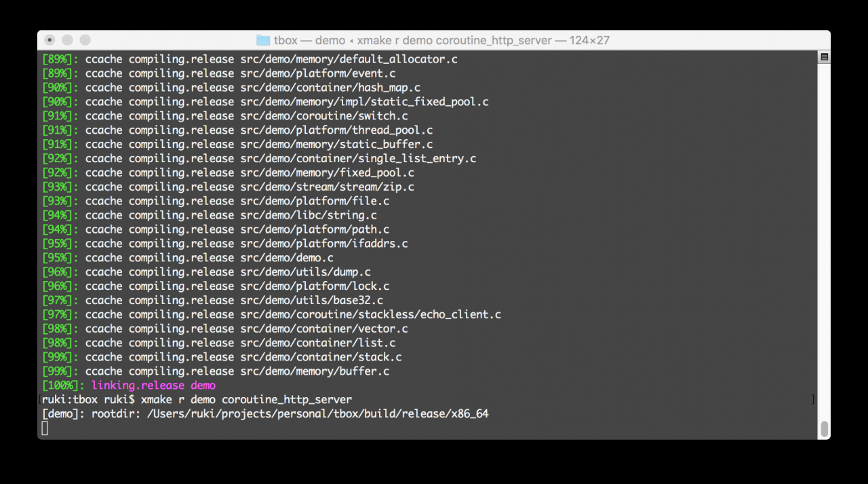Click the line with container/stack.c

pos(222,357)
